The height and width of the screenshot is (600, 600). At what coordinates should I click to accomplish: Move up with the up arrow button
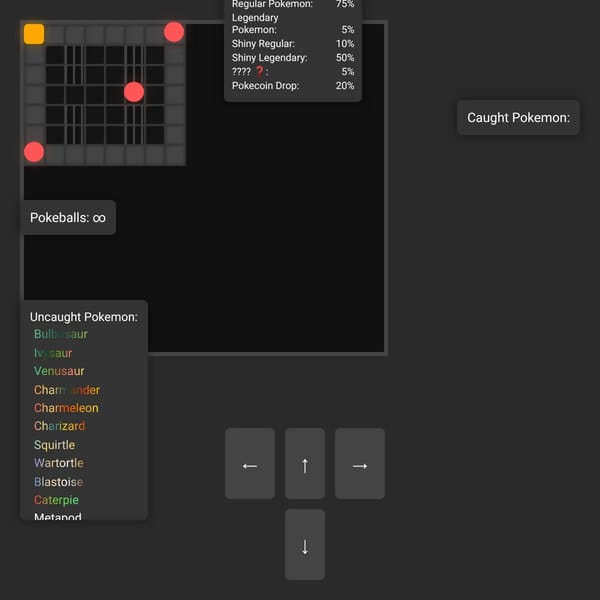(305, 463)
